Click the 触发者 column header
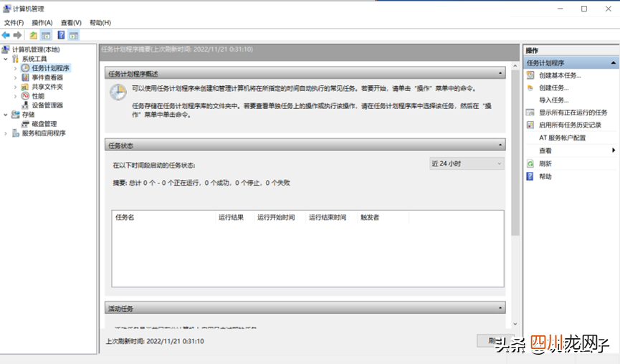This screenshot has width=620, height=364. pyautogui.click(x=383, y=217)
